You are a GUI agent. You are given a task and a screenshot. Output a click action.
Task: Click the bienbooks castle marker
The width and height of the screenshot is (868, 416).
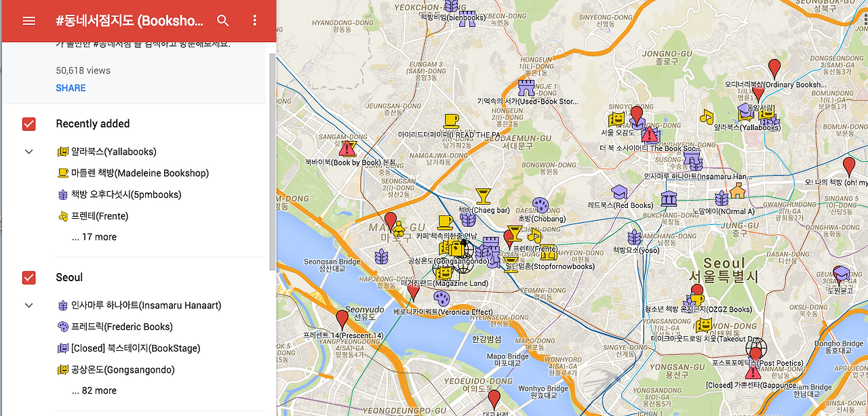click(x=467, y=18)
